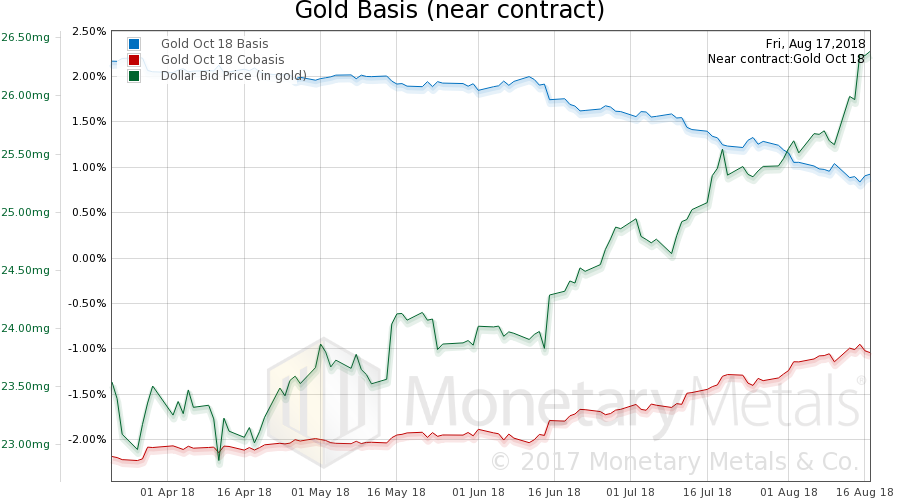900x500 pixels.
Task: Select the Gold Oct 18 Cobasis legend label
Action: [x=222, y=60]
